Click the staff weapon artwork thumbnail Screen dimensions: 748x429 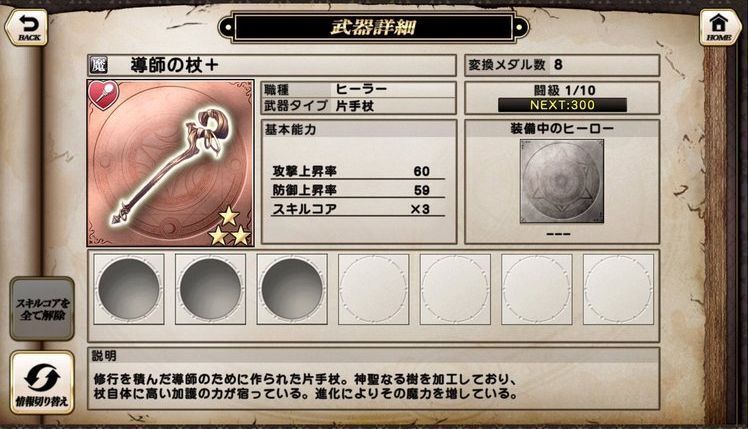tap(170, 163)
